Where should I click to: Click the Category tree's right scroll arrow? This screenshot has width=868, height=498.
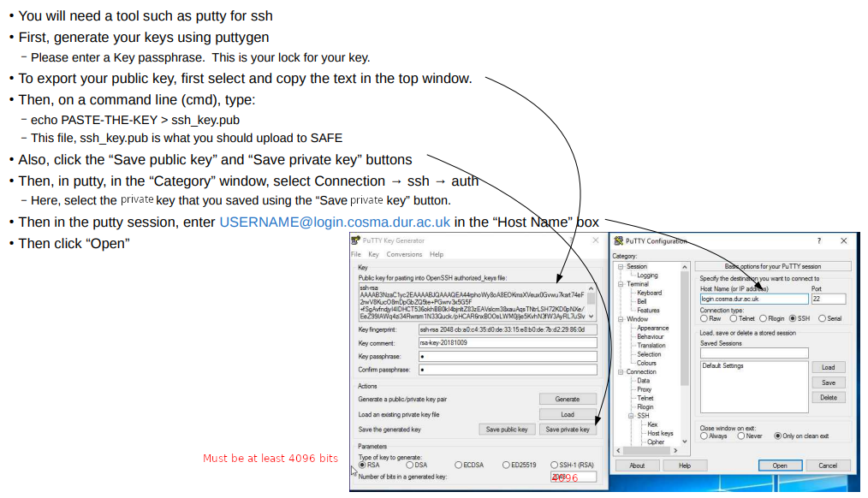675,451
